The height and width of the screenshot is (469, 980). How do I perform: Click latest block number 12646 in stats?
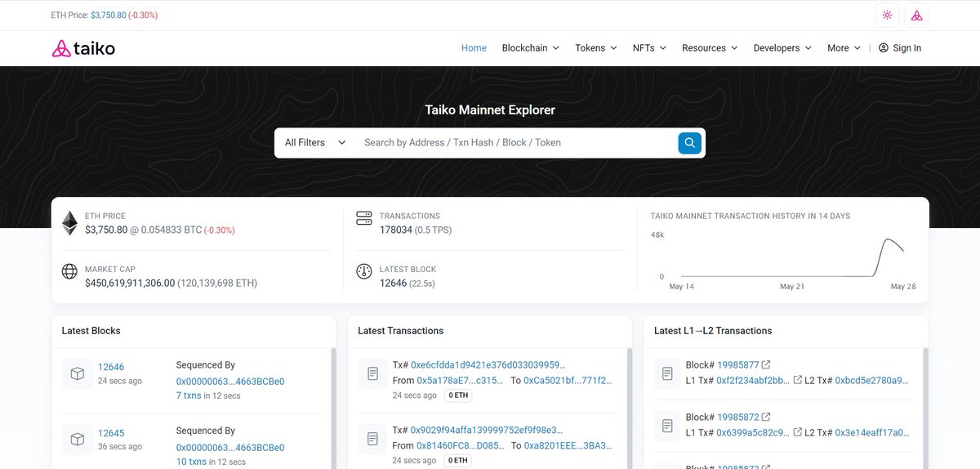393,284
